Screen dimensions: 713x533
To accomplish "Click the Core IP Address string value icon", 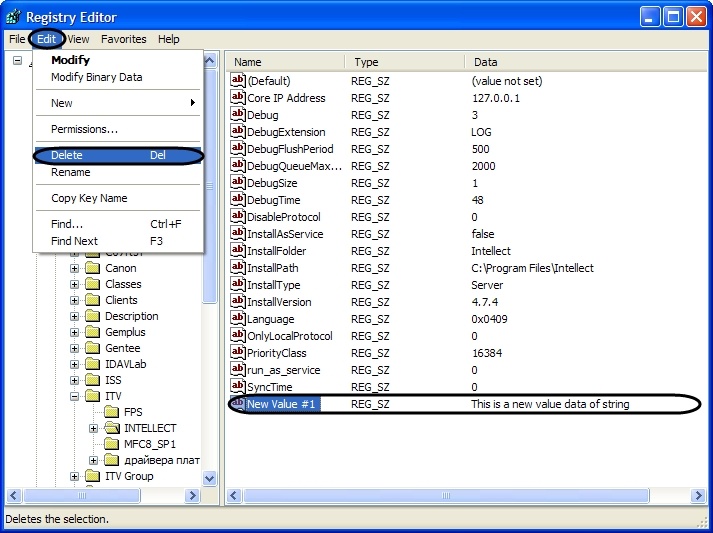I will coord(238,98).
